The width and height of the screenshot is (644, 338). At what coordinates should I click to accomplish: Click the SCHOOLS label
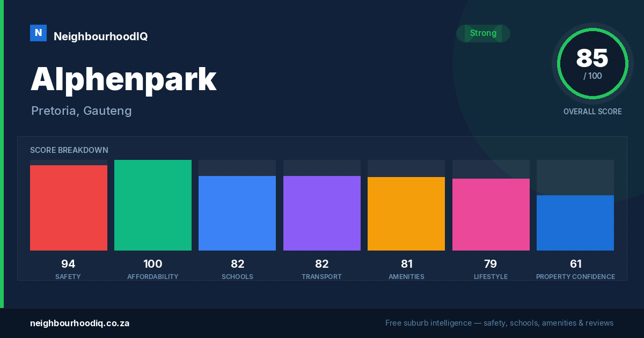pyautogui.click(x=237, y=277)
